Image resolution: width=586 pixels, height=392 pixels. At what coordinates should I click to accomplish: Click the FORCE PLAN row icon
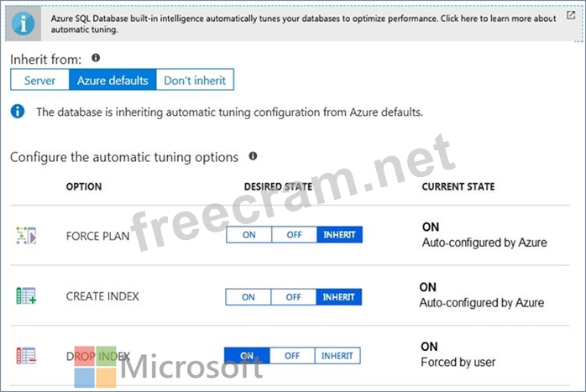[x=26, y=235]
